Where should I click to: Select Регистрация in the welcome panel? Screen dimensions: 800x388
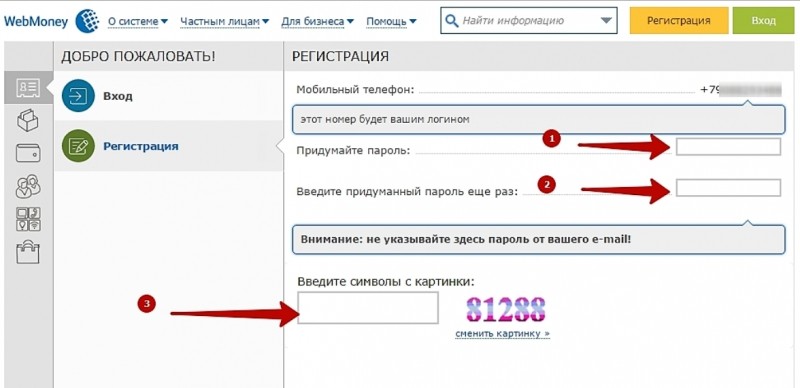click(x=169, y=146)
